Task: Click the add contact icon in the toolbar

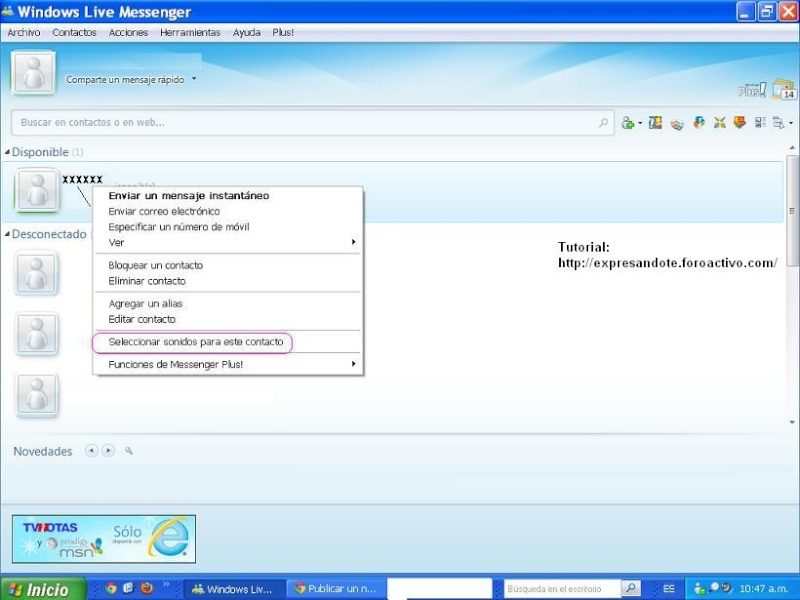Action: click(x=627, y=122)
